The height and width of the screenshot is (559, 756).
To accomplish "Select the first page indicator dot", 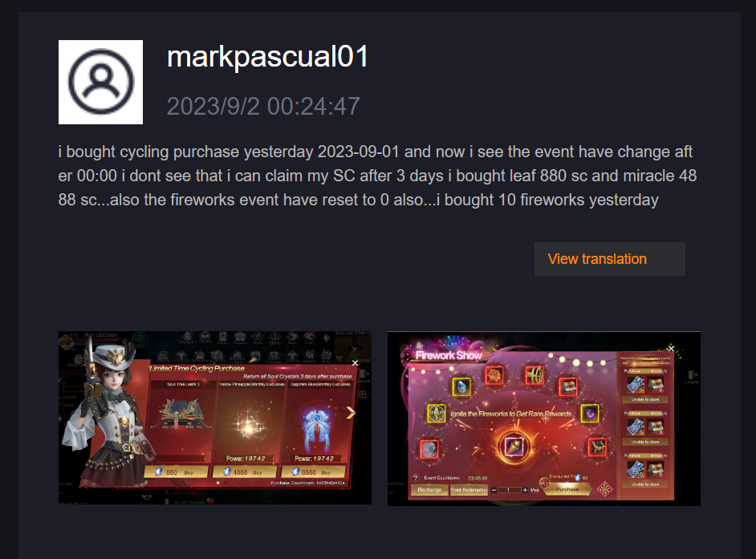I will [x=218, y=482].
